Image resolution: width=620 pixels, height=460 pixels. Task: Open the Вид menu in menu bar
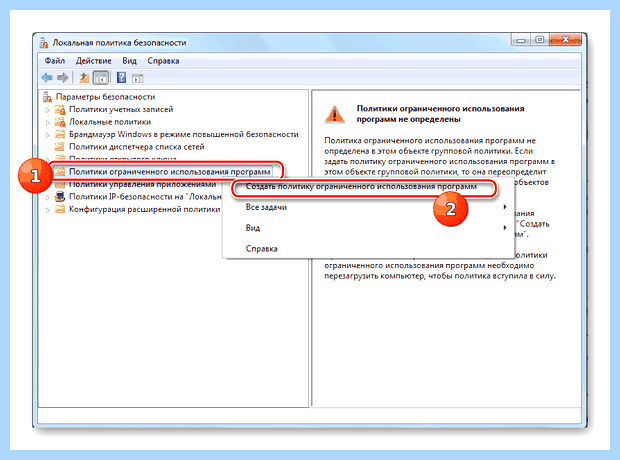click(x=129, y=61)
